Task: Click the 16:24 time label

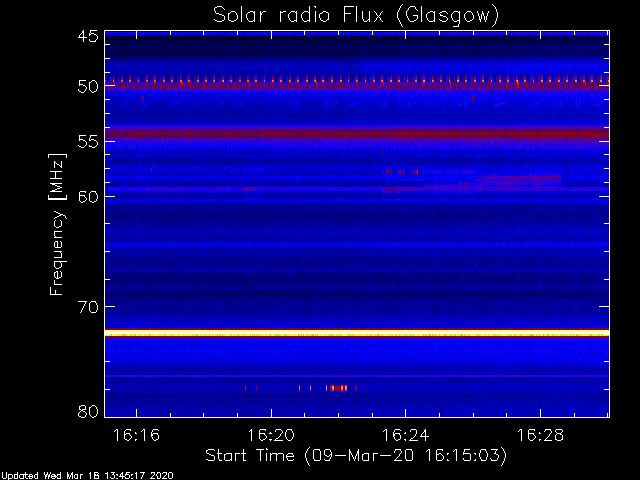Action: pos(405,435)
